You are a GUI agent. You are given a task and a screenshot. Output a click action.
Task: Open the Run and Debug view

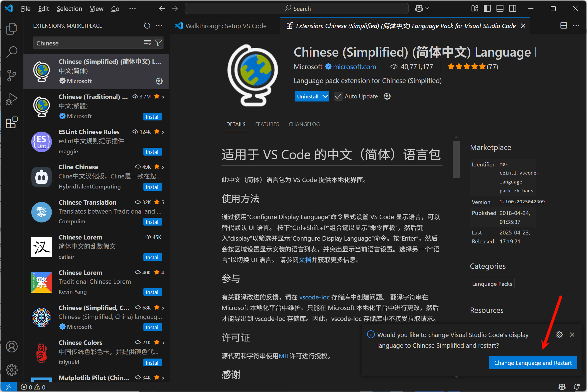pyautogui.click(x=11, y=99)
